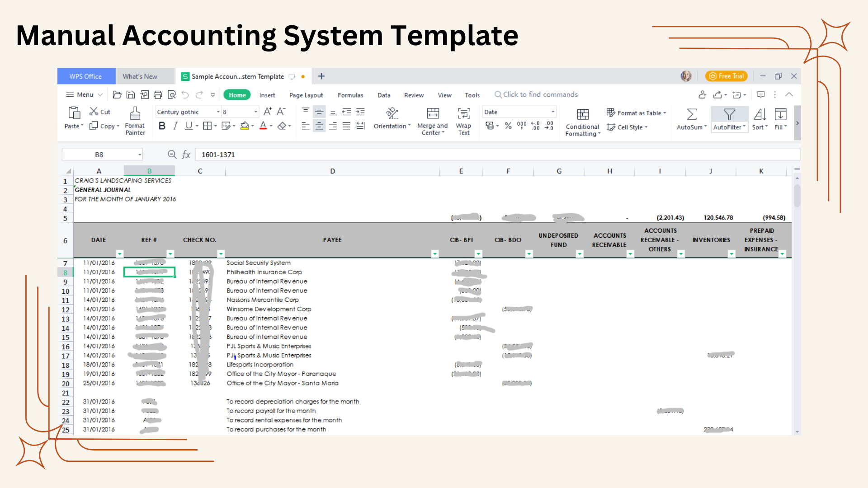The image size is (868, 488).
Task: Toggle Bold formatting
Action: [x=162, y=126]
